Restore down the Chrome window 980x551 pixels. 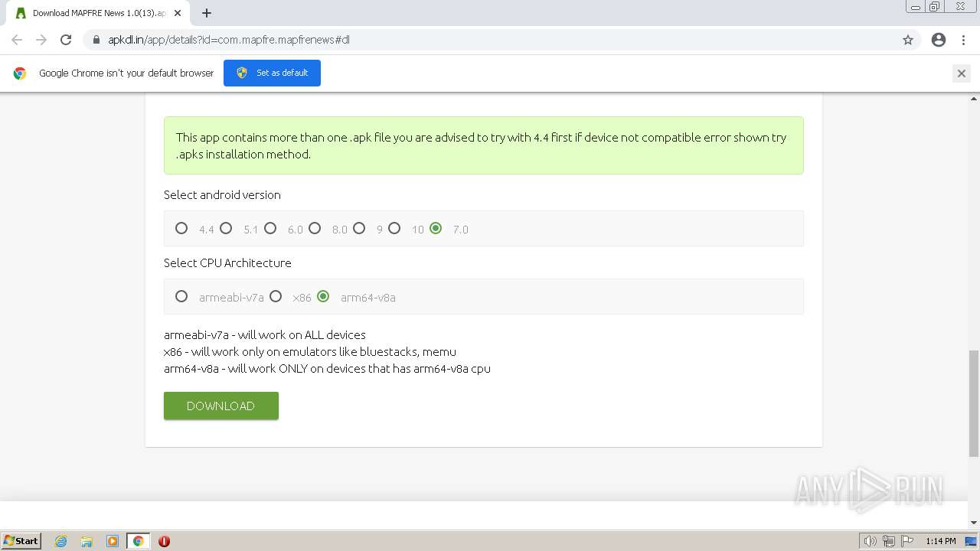(x=935, y=7)
